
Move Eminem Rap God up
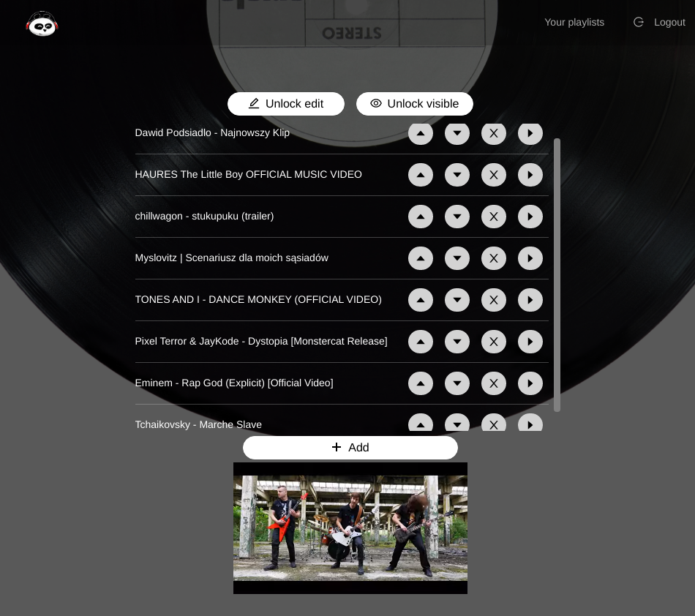pos(421,383)
